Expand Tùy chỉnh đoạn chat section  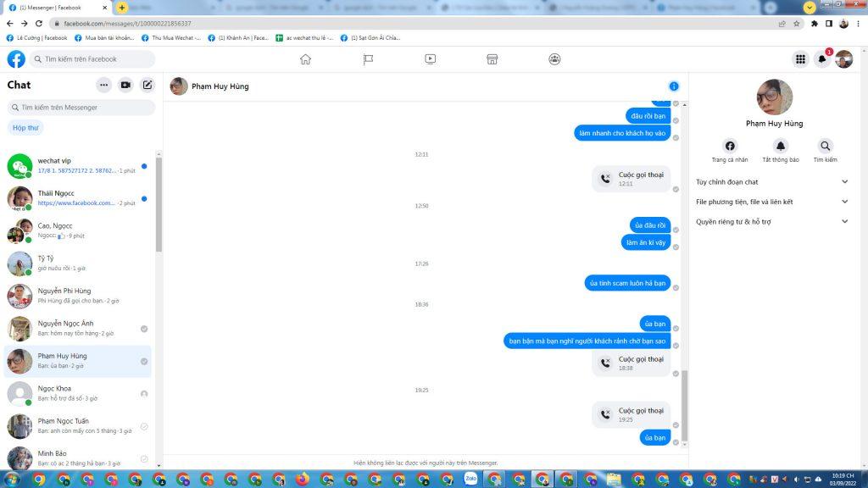844,181
